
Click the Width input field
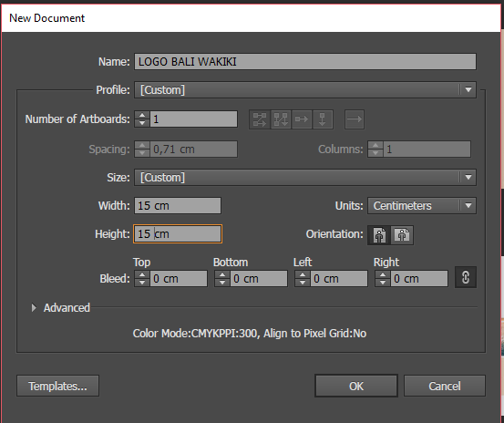pos(178,206)
